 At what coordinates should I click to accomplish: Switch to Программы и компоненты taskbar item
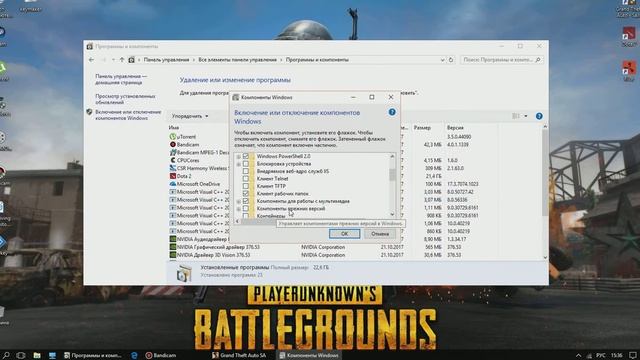[93, 356]
